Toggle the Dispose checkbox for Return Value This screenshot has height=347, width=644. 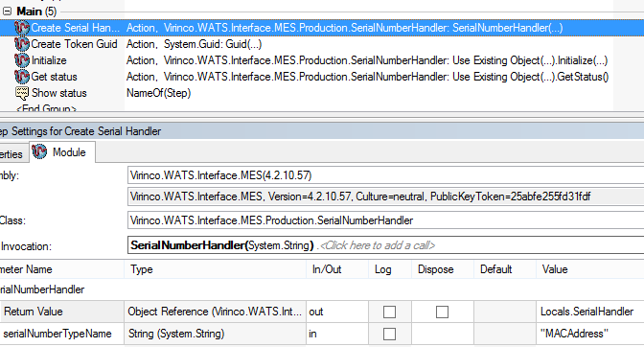point(442,312)
